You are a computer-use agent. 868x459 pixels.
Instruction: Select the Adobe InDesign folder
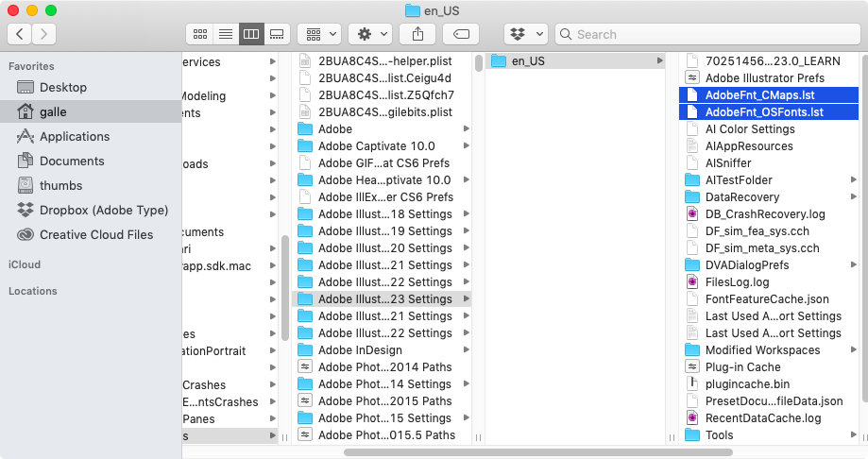(382, 350)
